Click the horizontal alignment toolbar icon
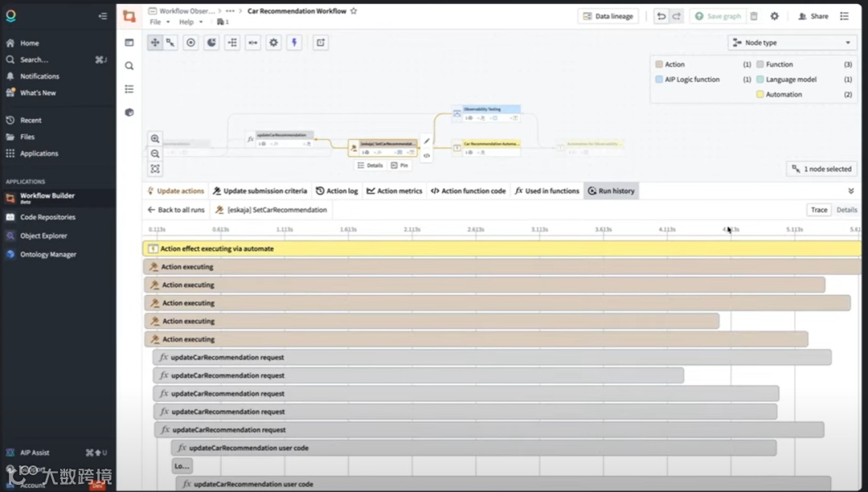 tap(253, 43)
